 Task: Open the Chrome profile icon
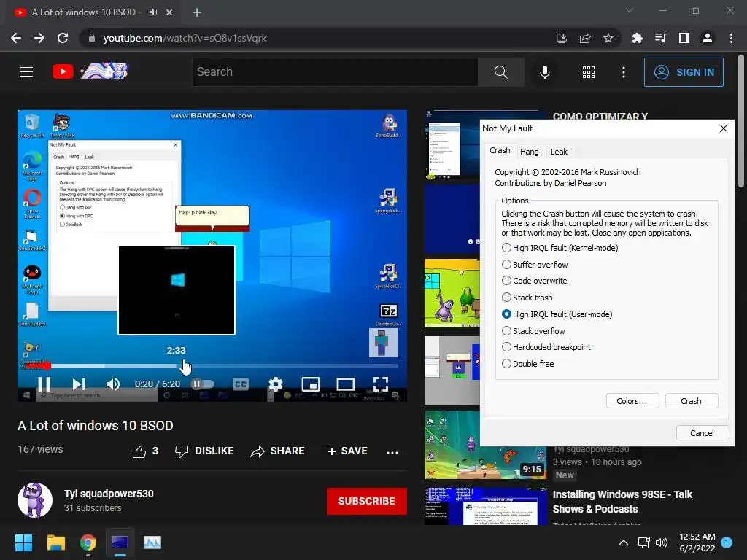click(x=708, y=38)
